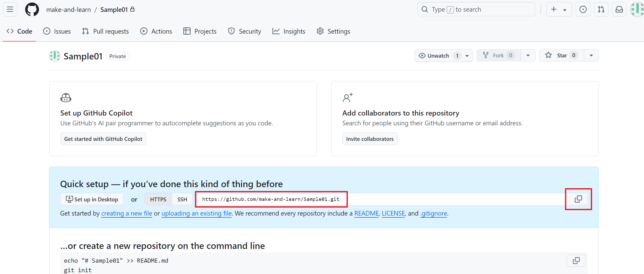
Task: Click the 'Set up GitHub Copilot' heading
Action: 96,113
